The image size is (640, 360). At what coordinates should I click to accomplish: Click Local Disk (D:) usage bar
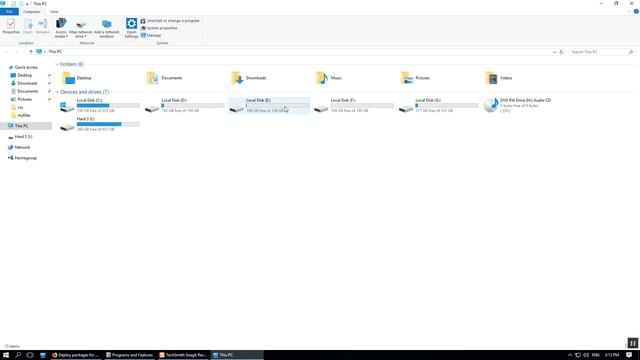pyautogui.click(x=193, y=106)
